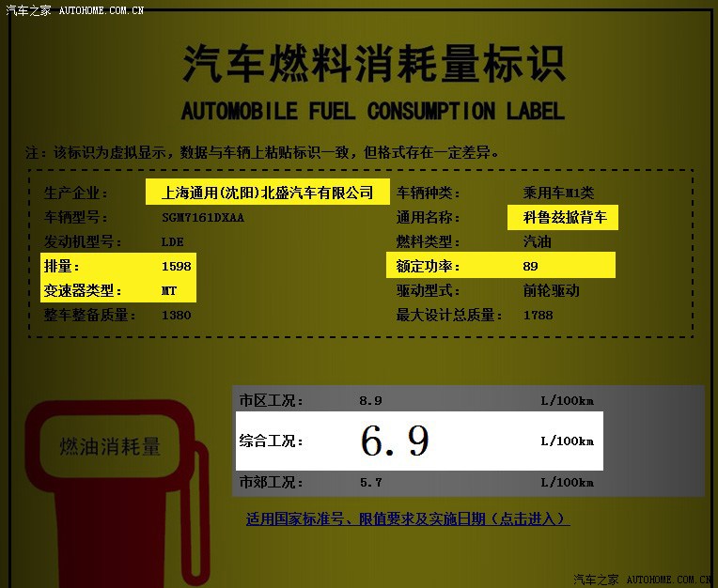Click the AUTOMOBILE FUEL CONSUMPTION LABEL heading
The width and height of the screenshot is (718, 588).
pyautogui.click(x=373, y=111)
